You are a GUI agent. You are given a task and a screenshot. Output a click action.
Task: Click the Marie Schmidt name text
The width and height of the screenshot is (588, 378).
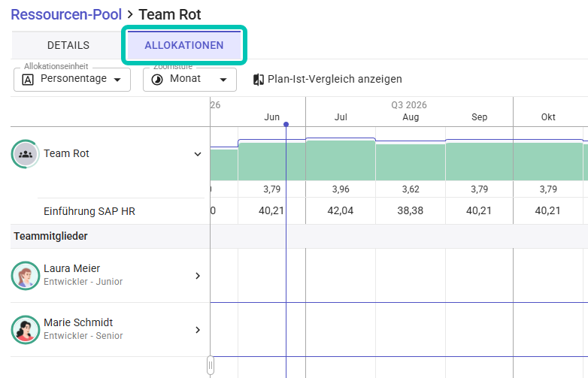tap(78, 322)
